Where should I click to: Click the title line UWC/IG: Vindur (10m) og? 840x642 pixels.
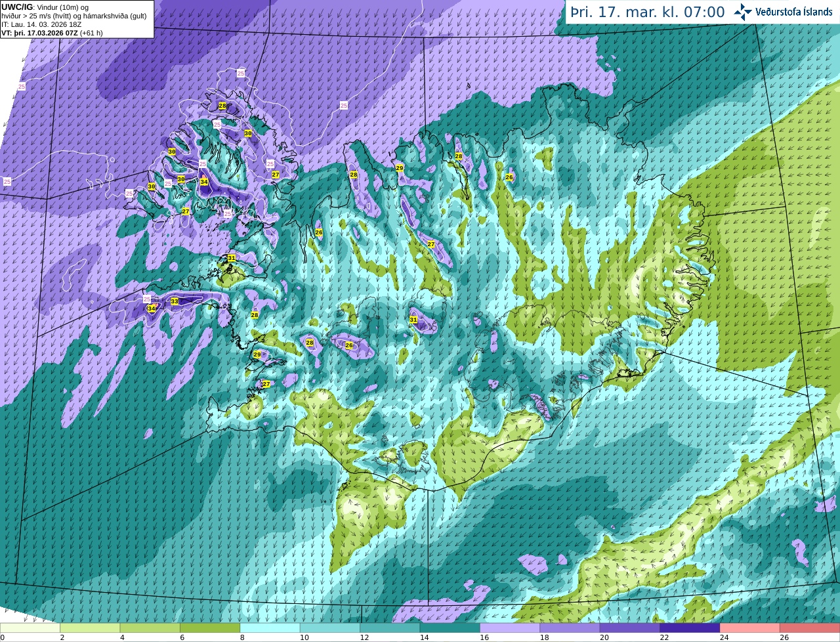pyautogui.click(x=45, y=7)
